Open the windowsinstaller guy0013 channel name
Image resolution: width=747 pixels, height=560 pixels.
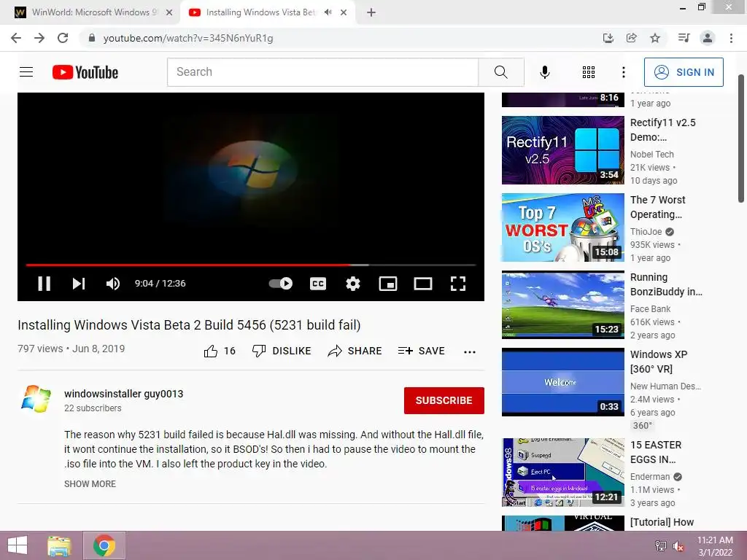click(123, 394)
